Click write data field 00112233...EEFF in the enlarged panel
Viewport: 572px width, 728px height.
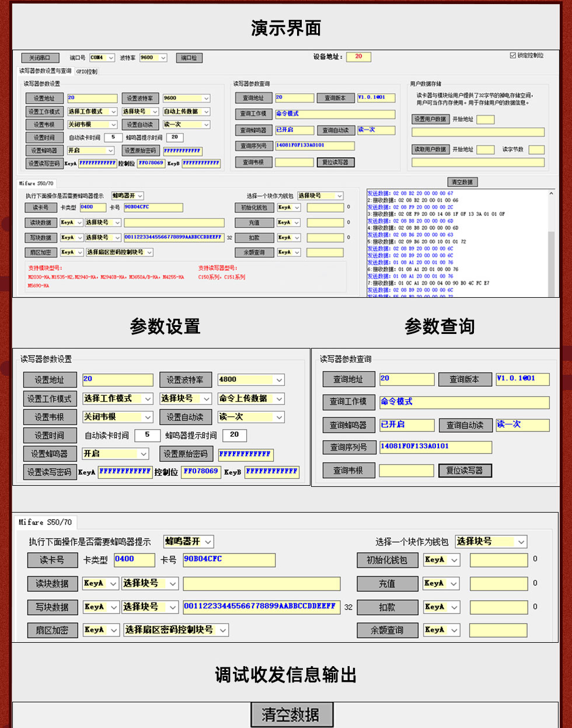coord(261,607)
